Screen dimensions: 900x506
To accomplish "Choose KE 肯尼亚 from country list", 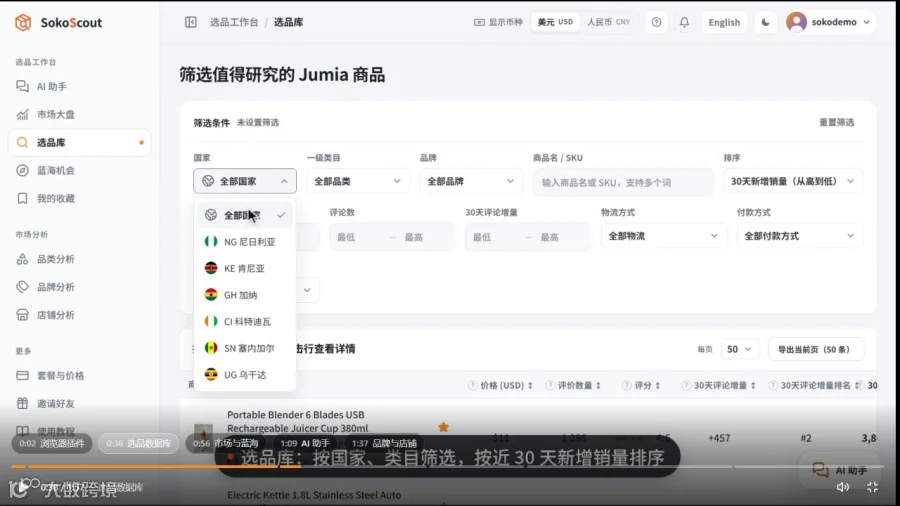I will (245, 268).
